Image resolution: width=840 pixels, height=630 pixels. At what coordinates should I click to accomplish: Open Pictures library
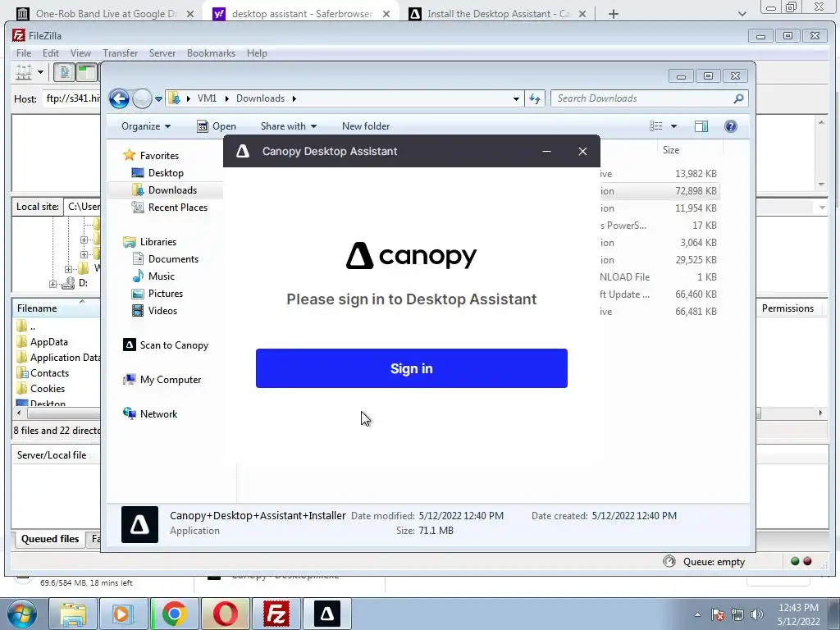pos(157,294)
